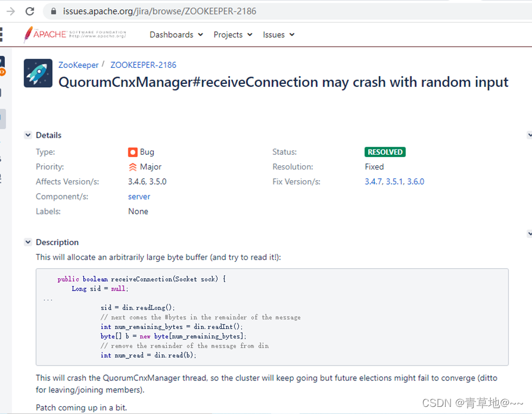
Task: Click the 'Major' priority text
Action: pyautogui.click(x=151, y=167)
